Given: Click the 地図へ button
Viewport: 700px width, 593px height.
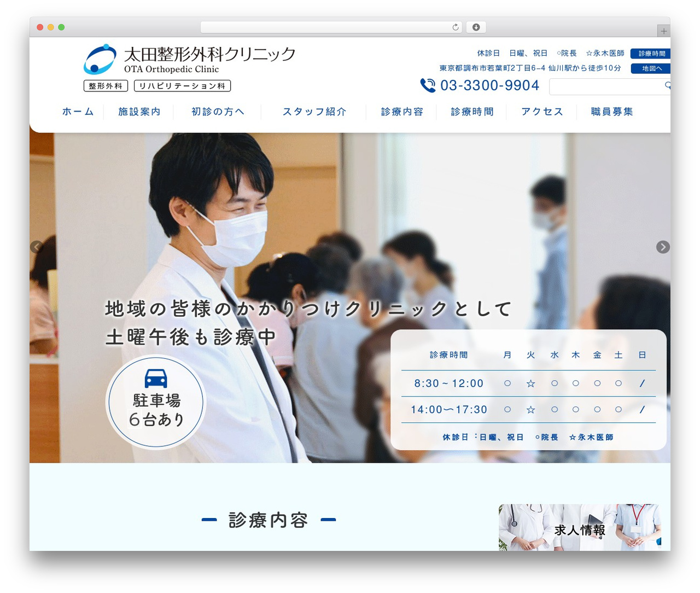Looking at the screenshot, I should click(x=650, y=68).
